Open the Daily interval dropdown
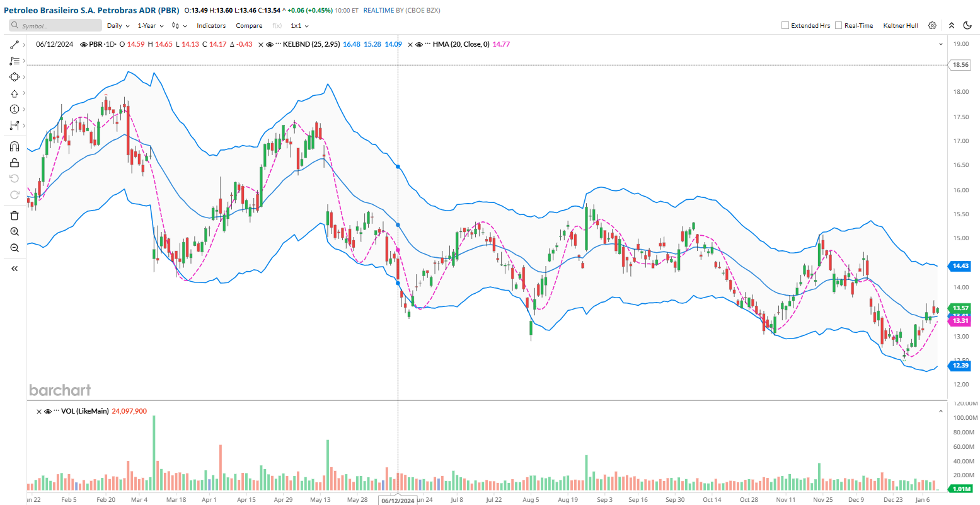Screen dimensions: 980x505 (118, 26)
